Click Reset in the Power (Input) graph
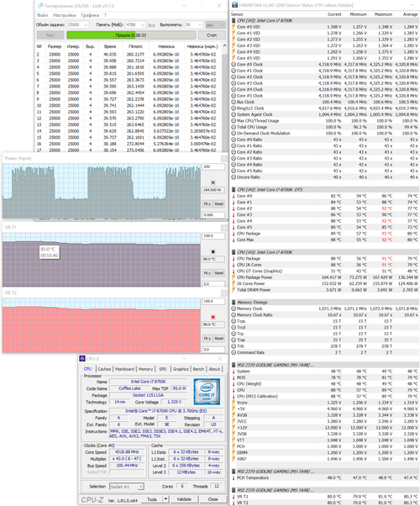 point(219,204)
